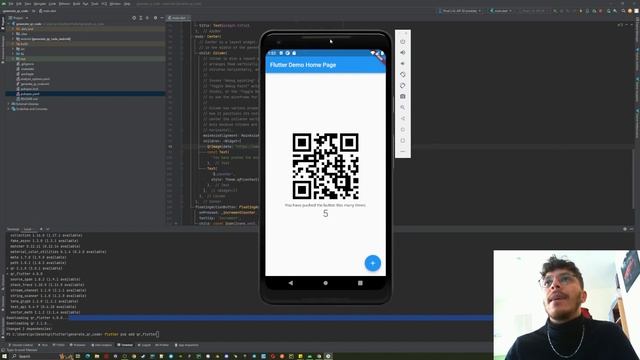
Task: Open the Help menu
Action: [x=127, y=4]
